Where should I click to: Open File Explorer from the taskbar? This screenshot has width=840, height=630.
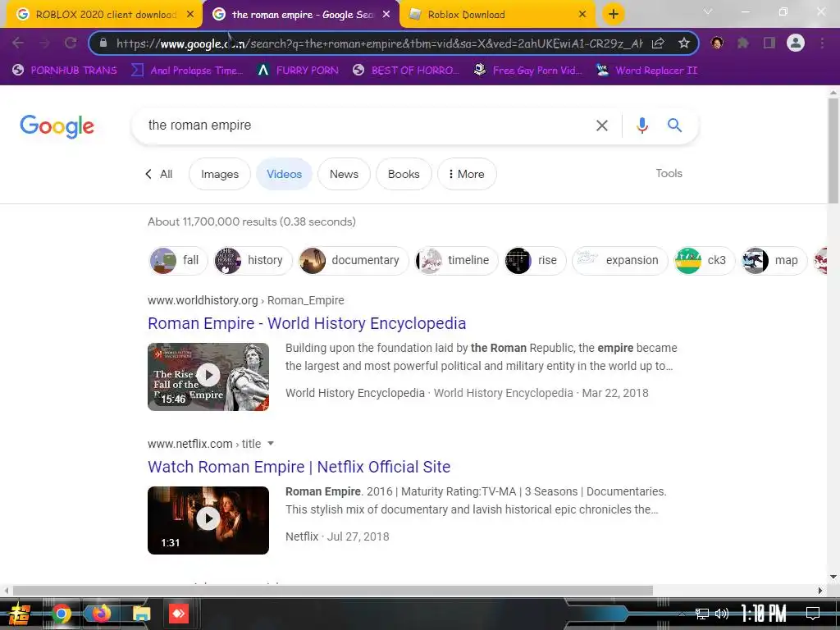tap(141, 614)
